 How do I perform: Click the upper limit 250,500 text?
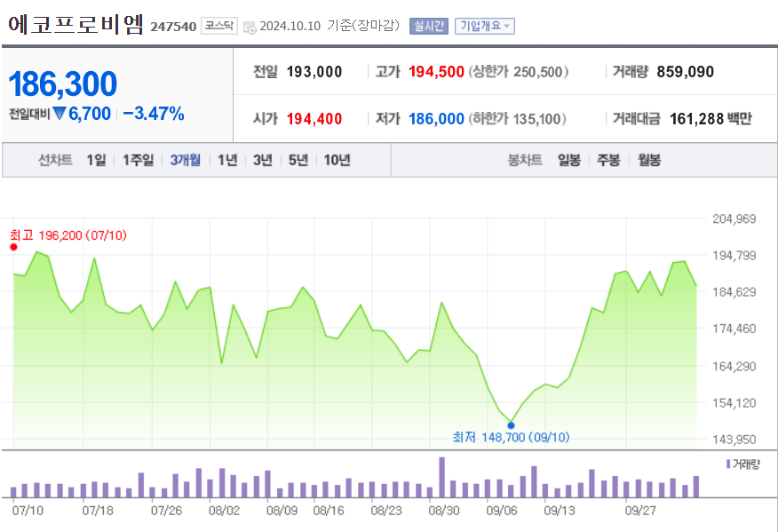(x=519, y=72)
